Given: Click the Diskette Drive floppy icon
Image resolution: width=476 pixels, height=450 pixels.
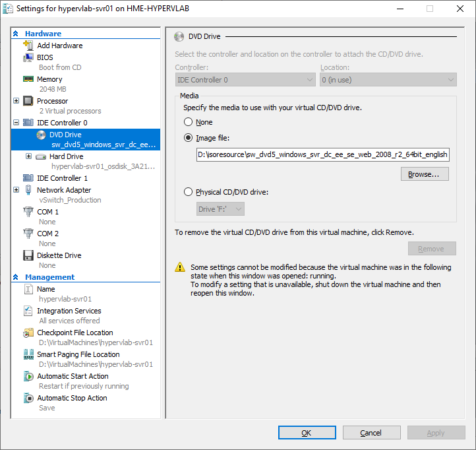Looking at the screenshot, I should point(28,255).
